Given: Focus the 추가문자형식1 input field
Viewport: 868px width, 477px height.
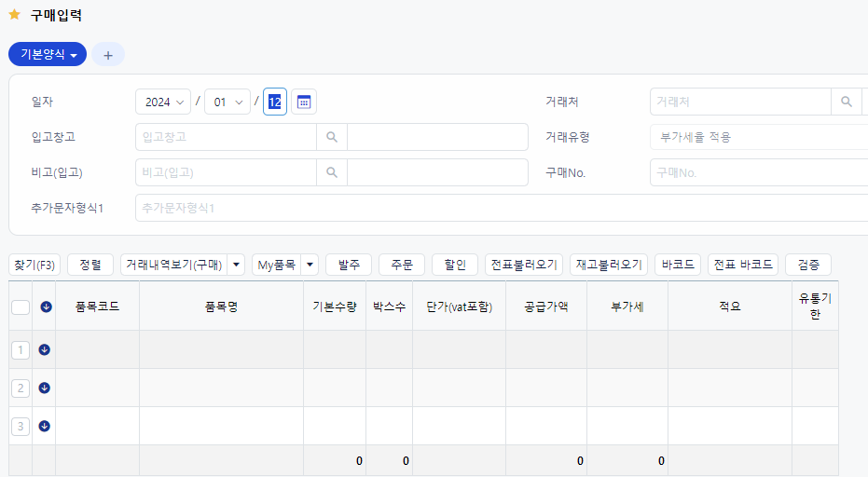Looking at the screenshot, I should [x=502, y=208].
